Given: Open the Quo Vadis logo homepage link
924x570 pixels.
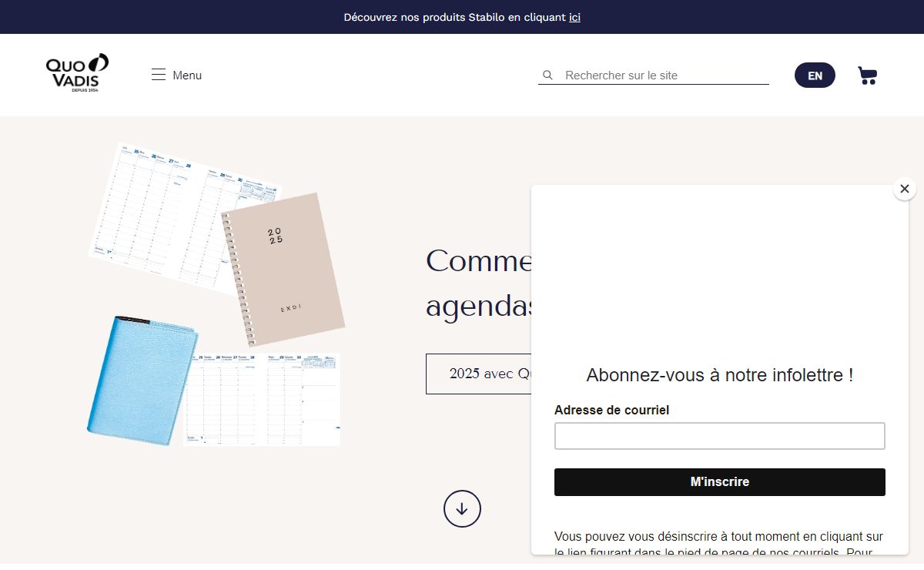Looking at the screenshot, I should [x=77, y=74].
